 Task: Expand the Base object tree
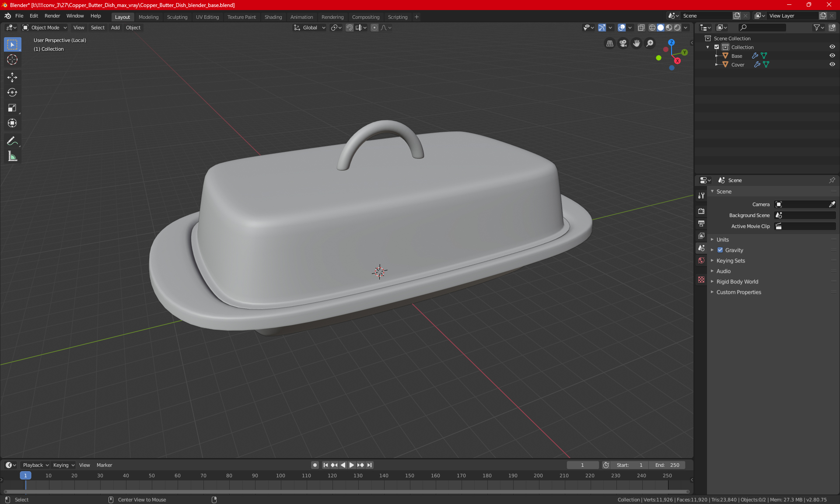coord(716,56)
